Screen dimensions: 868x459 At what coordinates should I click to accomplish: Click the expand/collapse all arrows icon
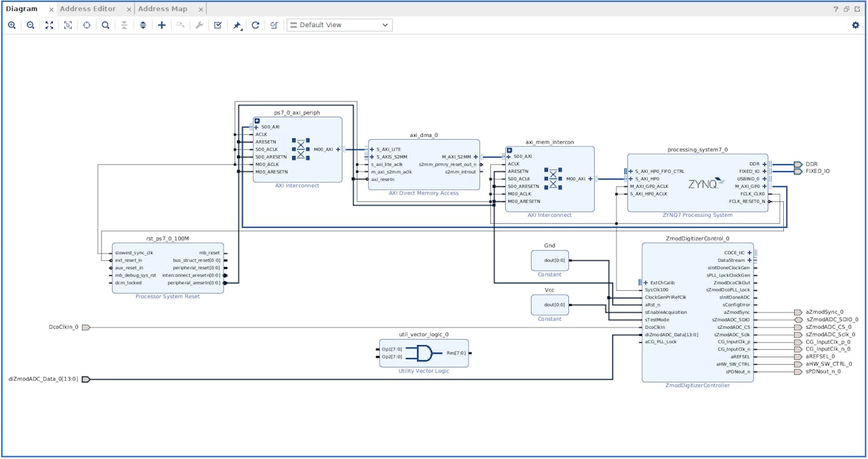click(143, 25)
